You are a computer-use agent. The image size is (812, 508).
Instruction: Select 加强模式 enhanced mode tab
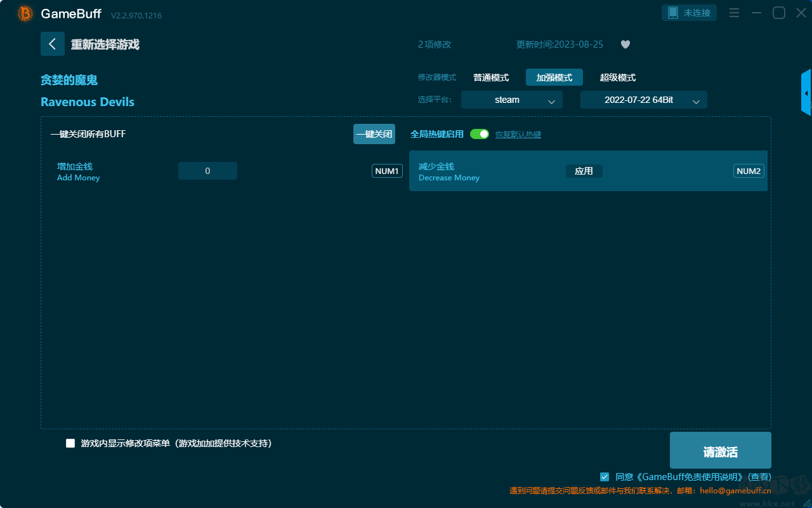click(554, 77)
